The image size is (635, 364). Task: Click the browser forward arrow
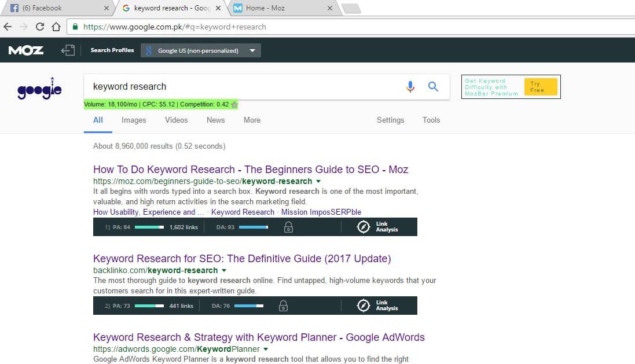[x=24, y=27]
